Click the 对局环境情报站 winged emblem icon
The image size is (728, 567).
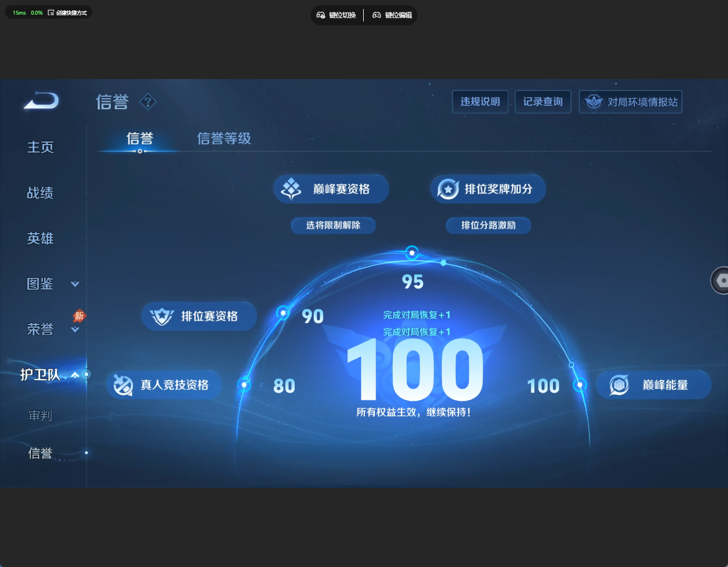[x=594, y=102]
